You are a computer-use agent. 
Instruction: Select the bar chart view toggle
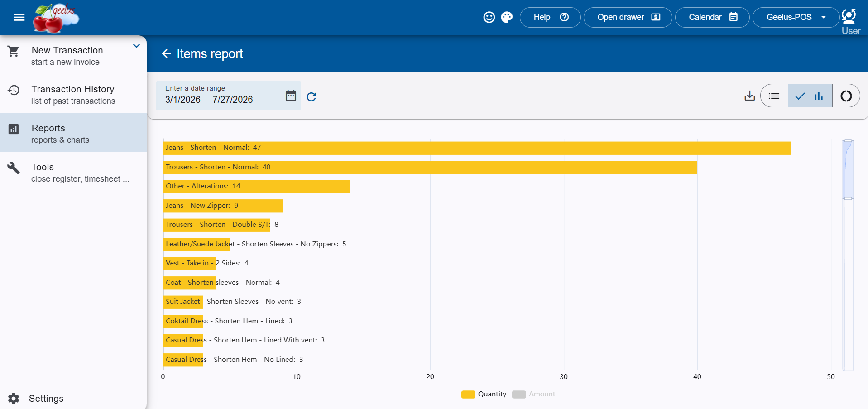pos(810,96)
